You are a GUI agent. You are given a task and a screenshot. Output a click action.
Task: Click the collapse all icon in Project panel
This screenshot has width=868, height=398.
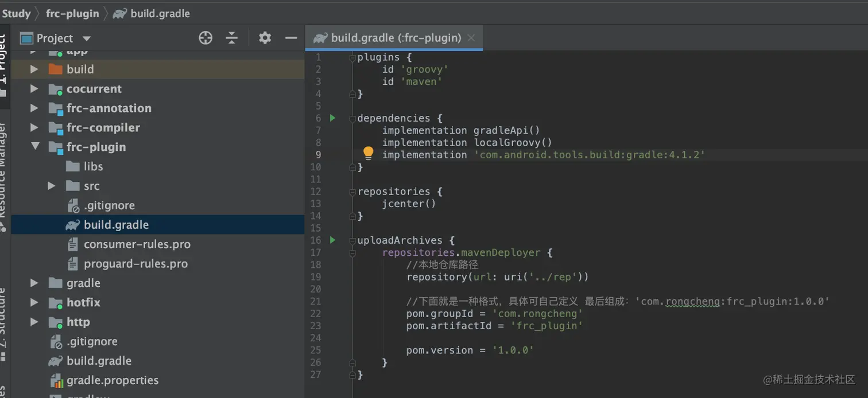(x=232, y=38)
